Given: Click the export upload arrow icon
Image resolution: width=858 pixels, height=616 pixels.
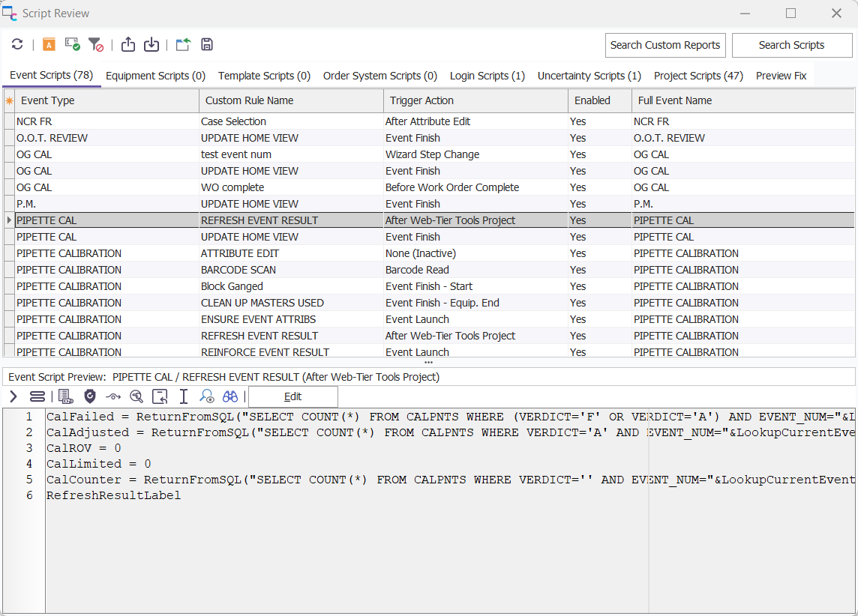Looking at the screenshot, I should tap(128, 45).
